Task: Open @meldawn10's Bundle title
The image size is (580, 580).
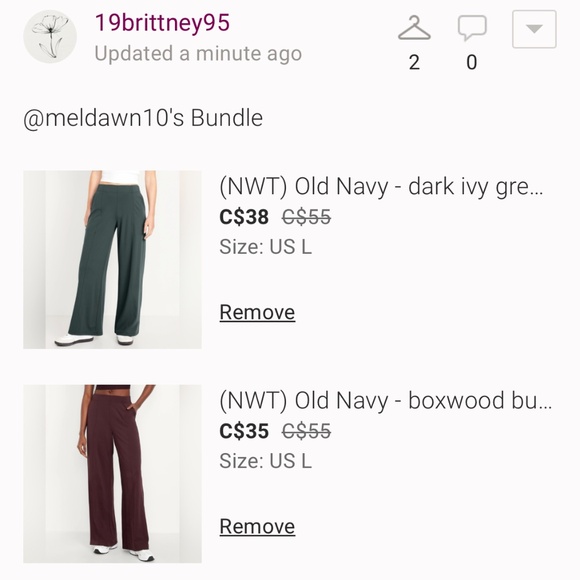Action: [143, 118]
